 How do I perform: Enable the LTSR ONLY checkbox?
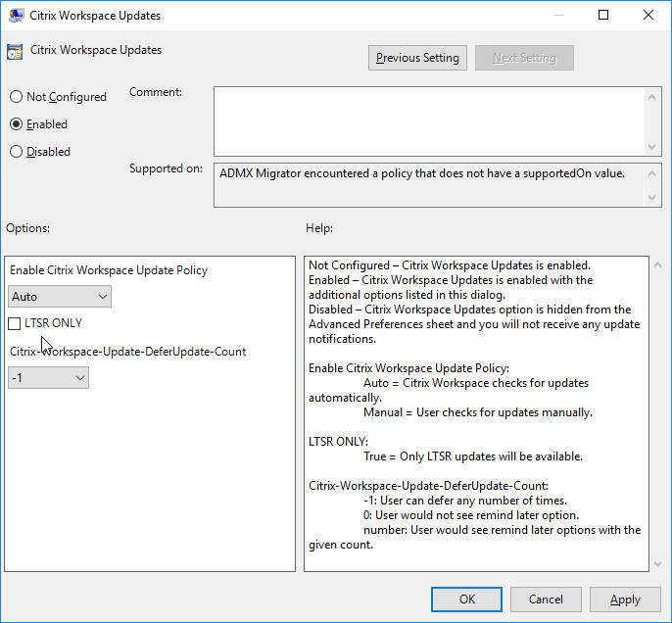pos(15,323)
